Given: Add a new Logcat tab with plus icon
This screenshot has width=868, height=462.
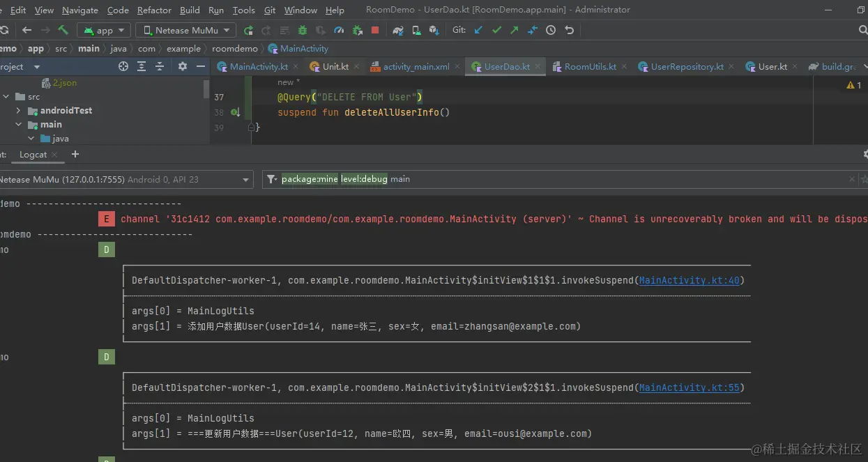Looking at the screenshot, I should point(75,154).
